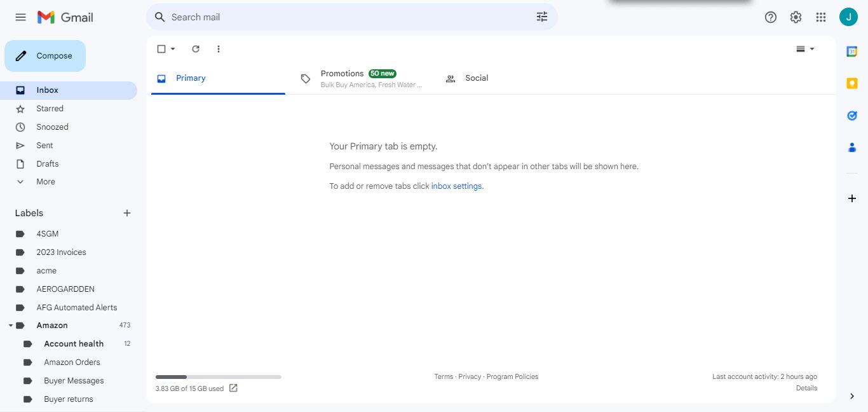Collapse the Amazon label tree
Screen dimensions: 868x412
pos(11,326)
